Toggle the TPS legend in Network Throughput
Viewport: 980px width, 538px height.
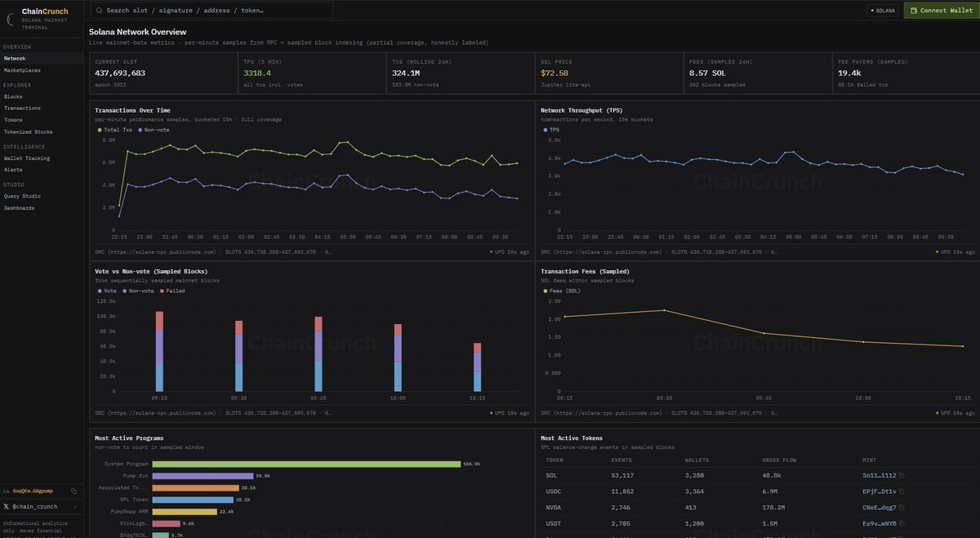coord(551,130)
